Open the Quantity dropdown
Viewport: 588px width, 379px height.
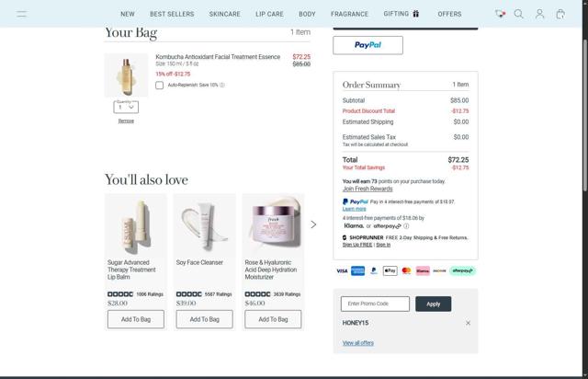pos(126,107)
